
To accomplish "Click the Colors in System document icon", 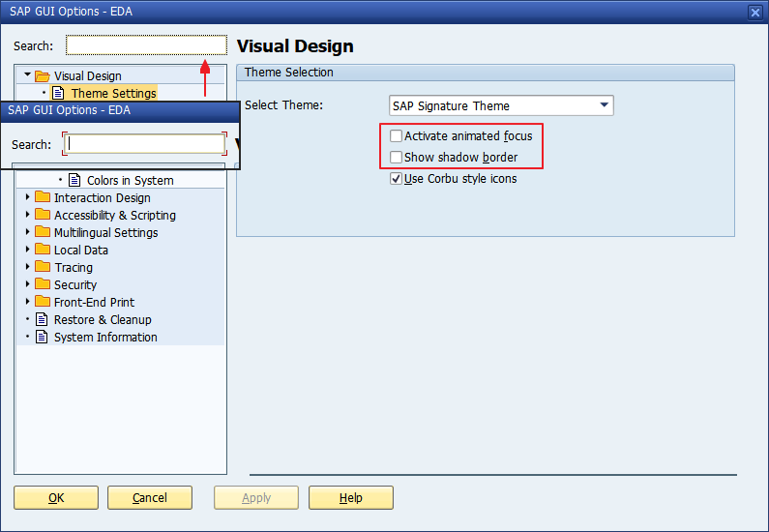I will pyautogui.click(x=74, y=180).
